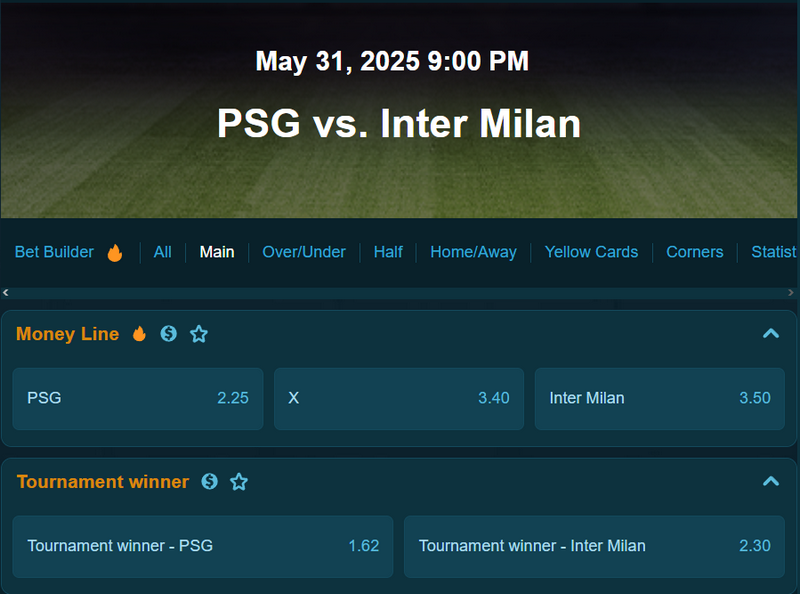Select the Over/Under tab
The width and height of the screenshot is (800, 594).
(304, 252)
